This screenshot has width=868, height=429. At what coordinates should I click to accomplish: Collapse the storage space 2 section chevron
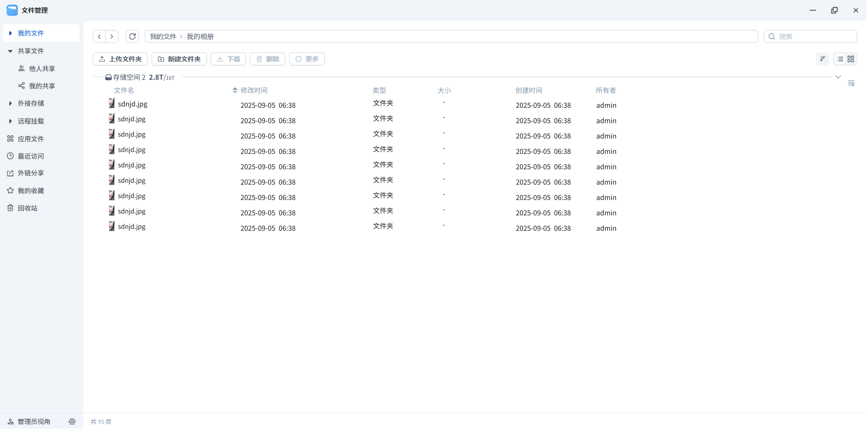click(x=838, y=77)
